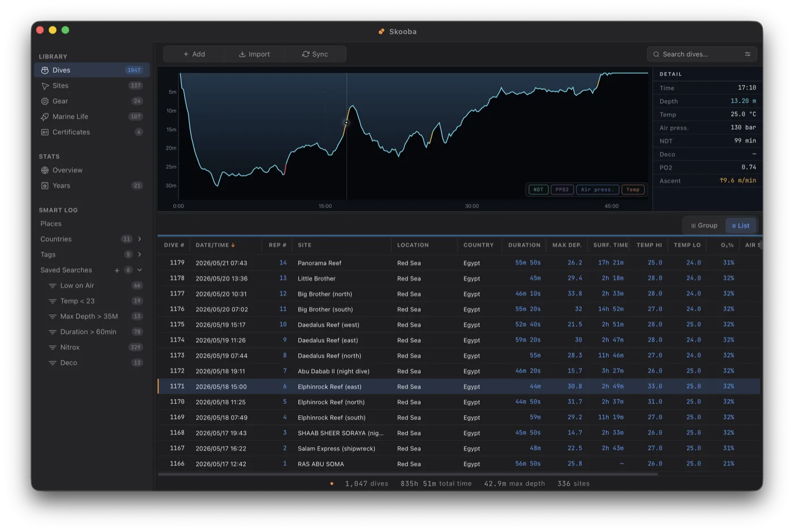Image resolution: width=794 pixels, height=532 pixels.
Task: Sort by Max Dep. column header
Action: [567, 245]
